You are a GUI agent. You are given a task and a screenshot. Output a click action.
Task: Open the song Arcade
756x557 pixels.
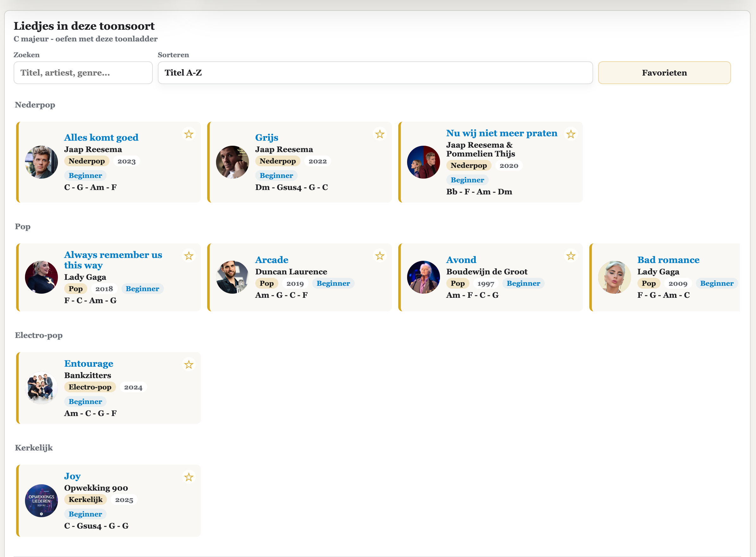point(272,260)
